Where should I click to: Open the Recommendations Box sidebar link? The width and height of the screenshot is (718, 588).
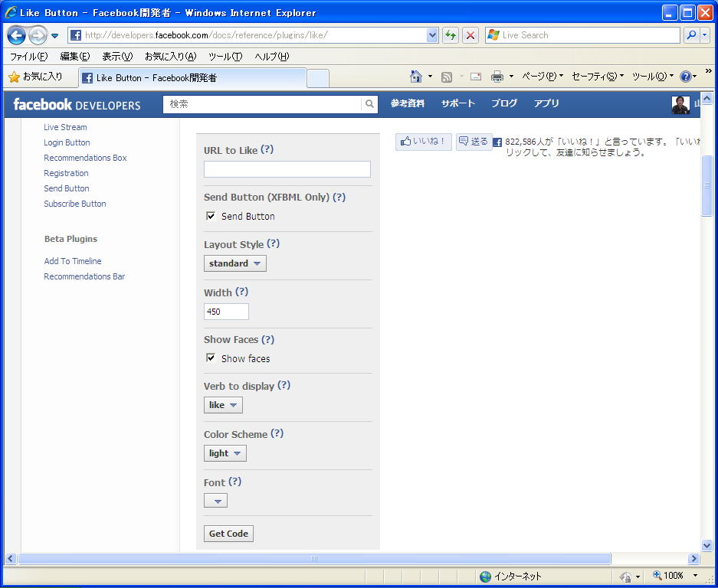point(85,158)
